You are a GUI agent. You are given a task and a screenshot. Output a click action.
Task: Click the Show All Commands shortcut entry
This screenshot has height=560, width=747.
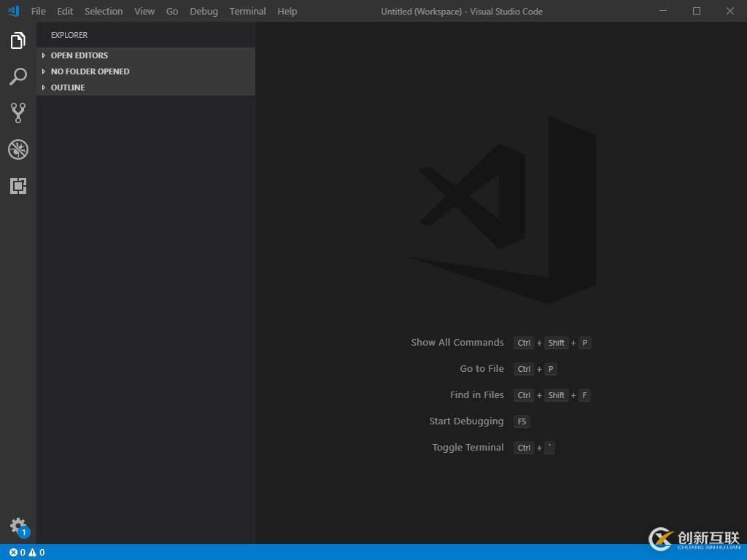(x=457, y=342)
